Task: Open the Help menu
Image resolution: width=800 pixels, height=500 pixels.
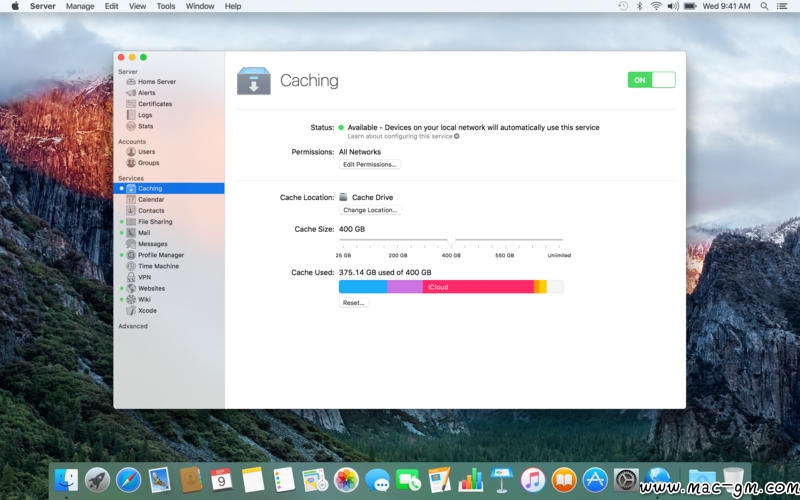Action: [233, 6]
